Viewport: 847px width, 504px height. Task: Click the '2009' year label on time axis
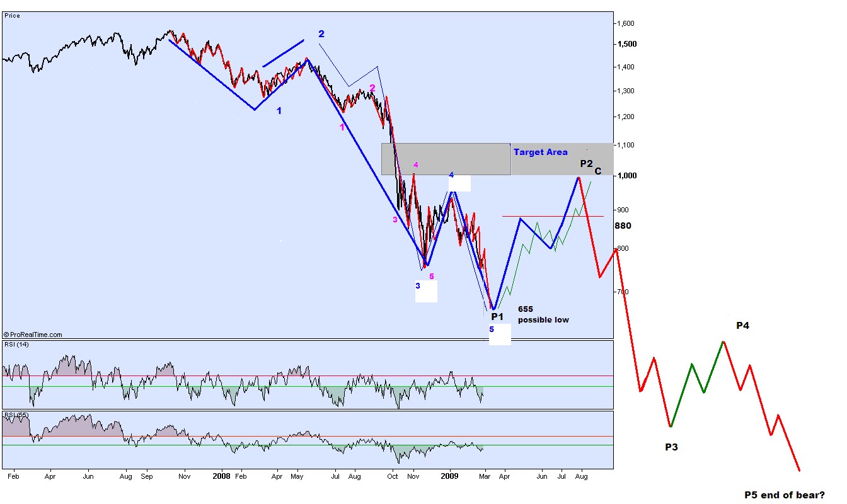449,478
